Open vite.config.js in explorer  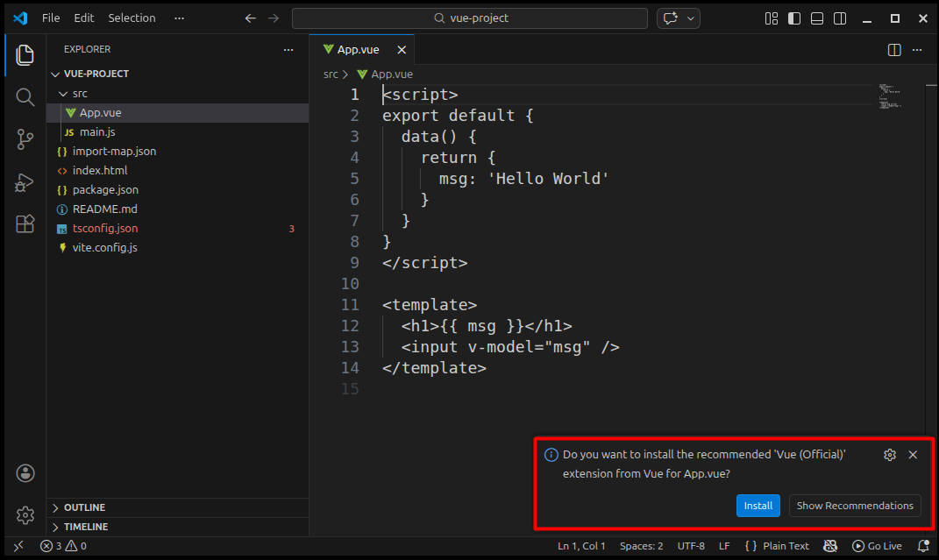tap(177, 248)
